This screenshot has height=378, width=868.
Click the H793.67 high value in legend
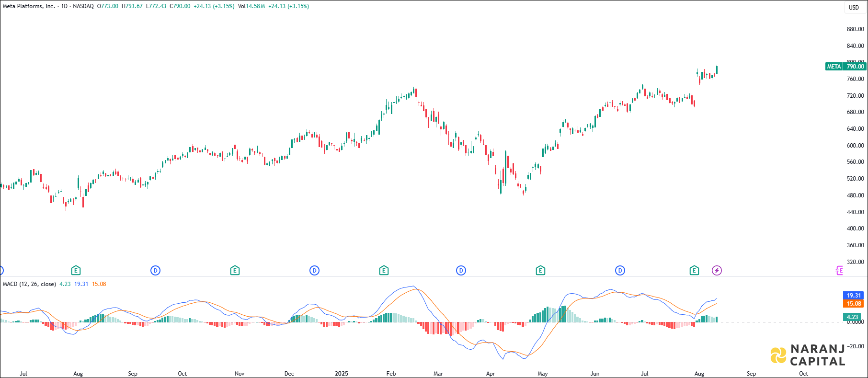(132, 6)
